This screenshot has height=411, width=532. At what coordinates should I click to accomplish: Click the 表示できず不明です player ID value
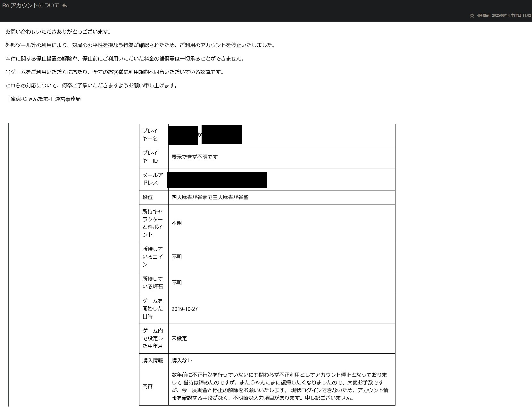click(x=195, y=157)
